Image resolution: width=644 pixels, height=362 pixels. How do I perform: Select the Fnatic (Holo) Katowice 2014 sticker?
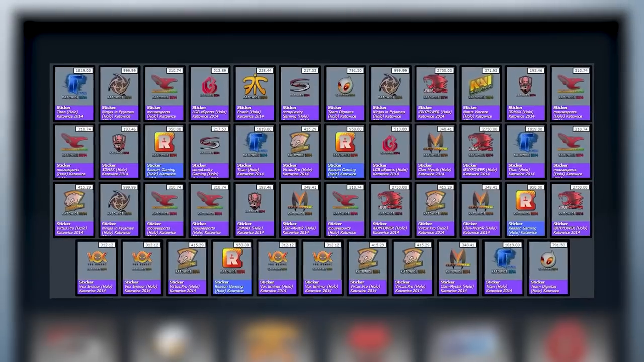(255, 94)
